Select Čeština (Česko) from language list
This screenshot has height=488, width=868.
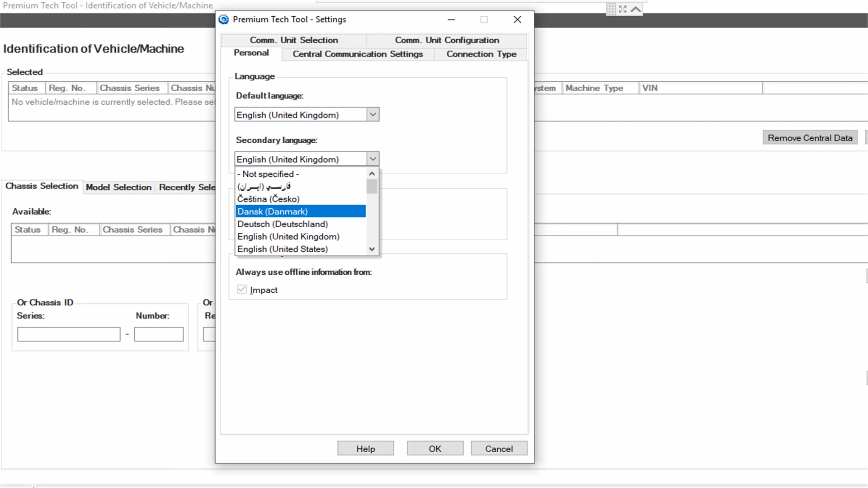click(268, 198)
